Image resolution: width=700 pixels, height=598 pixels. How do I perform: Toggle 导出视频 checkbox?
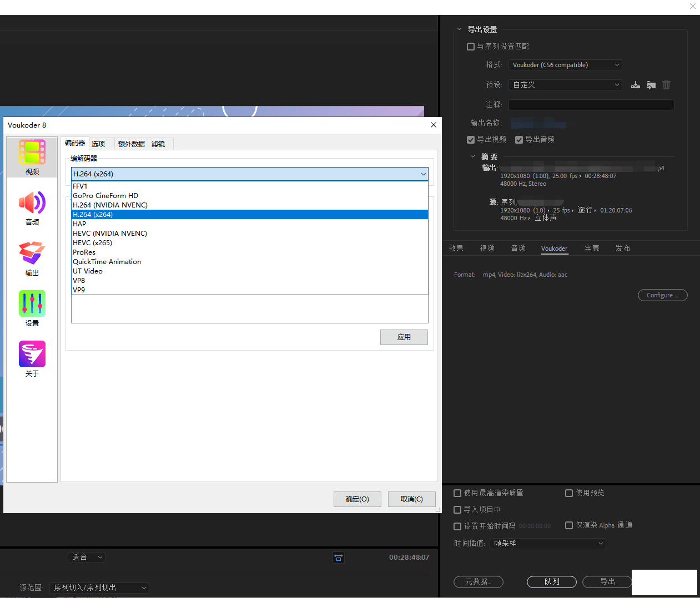(471, 140)
